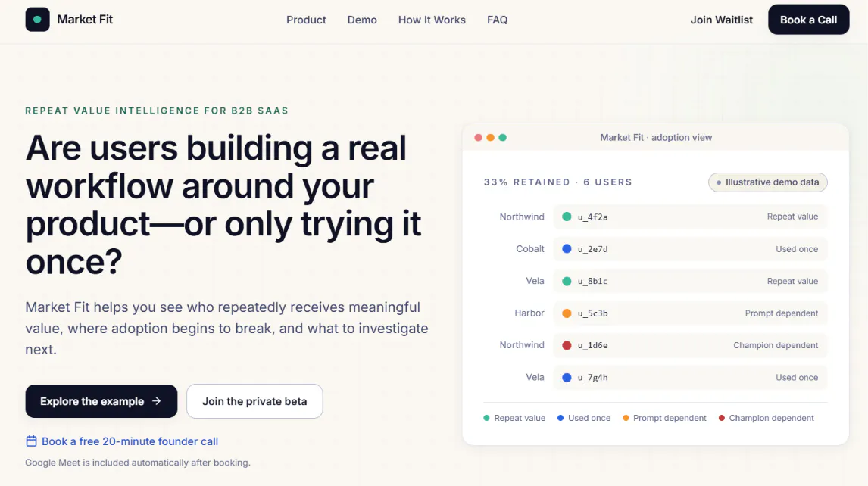Click the Book a Call button
Viewport: 868px width, 486px height.
point(808,20)
